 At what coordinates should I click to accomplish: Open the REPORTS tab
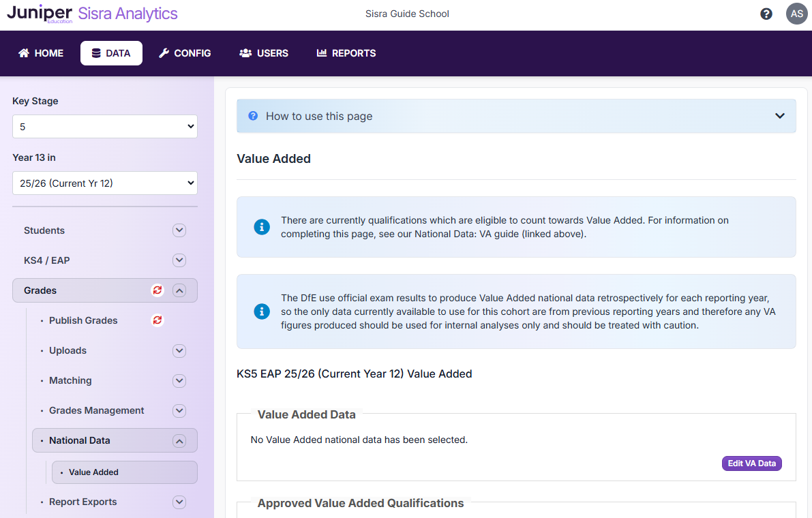tap(346, 52)
